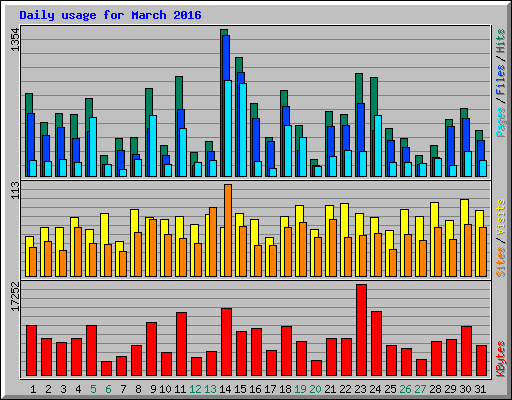Click day 12 weekend label on x-axis
Screen dimensions: 512x400
tap(195, 389)
